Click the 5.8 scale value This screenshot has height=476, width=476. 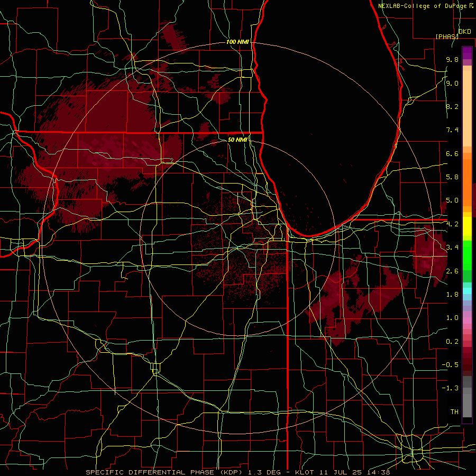coord(452,177)
